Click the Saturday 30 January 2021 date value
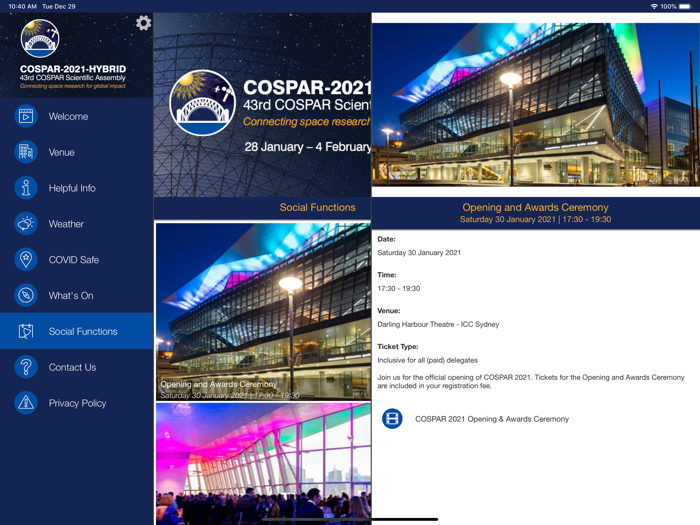 (x=419, y=253)
